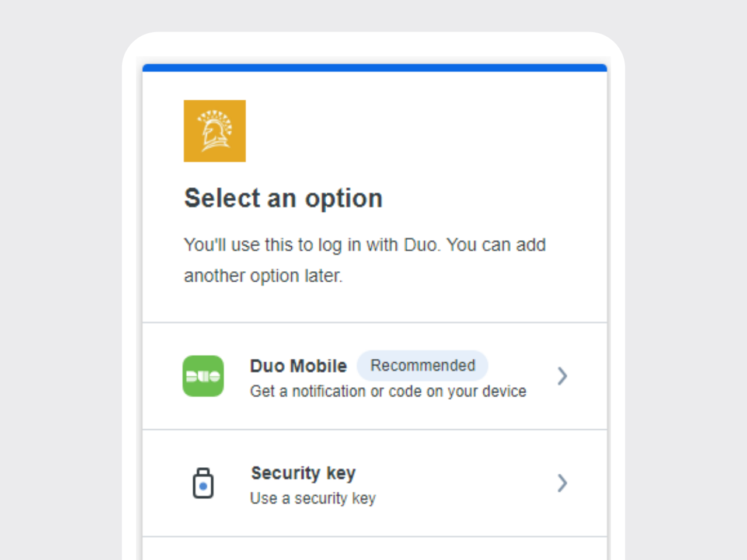
Task: Click the bold 'Security key' label
Action: (303, 473)
